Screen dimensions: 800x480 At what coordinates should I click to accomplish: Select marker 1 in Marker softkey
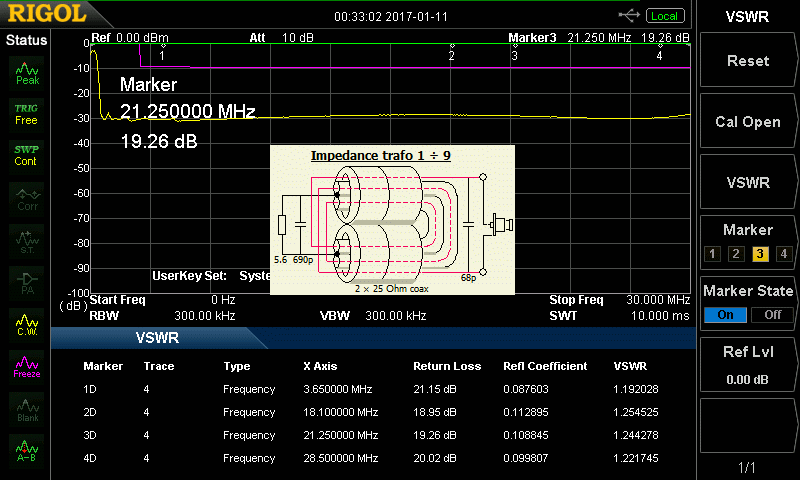click(x=712, y=253)
